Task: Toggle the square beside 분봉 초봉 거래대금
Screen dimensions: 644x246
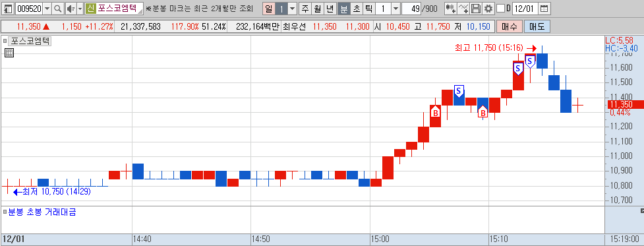Action: click(5, 212)
